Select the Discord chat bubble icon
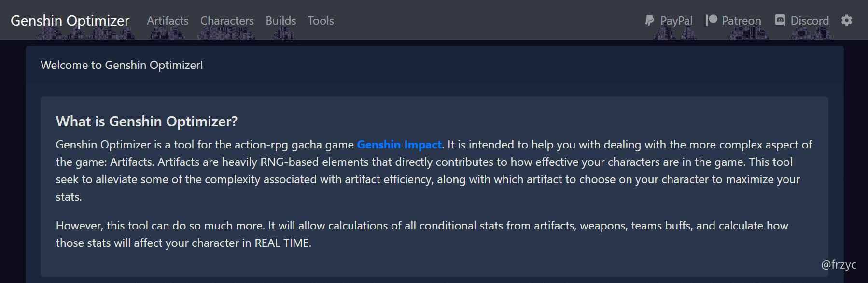This screenshot has height=283, width=868. (x=780, y=20)
